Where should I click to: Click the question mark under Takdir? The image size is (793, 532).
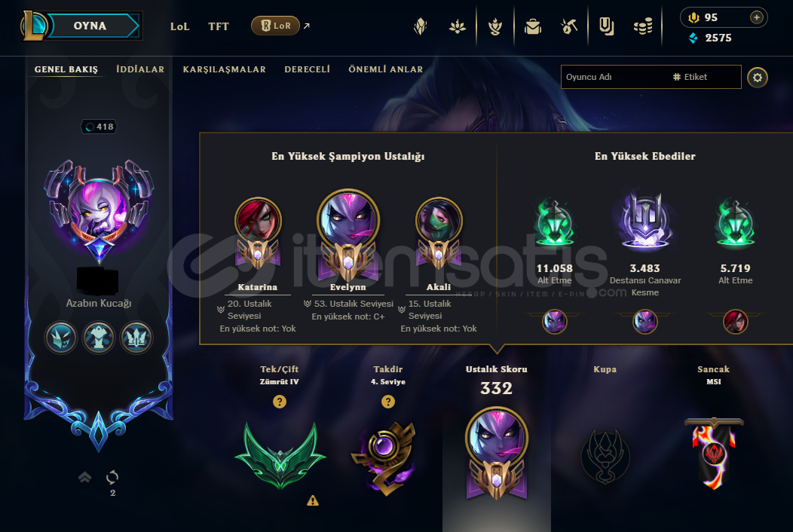pos(388,402)
